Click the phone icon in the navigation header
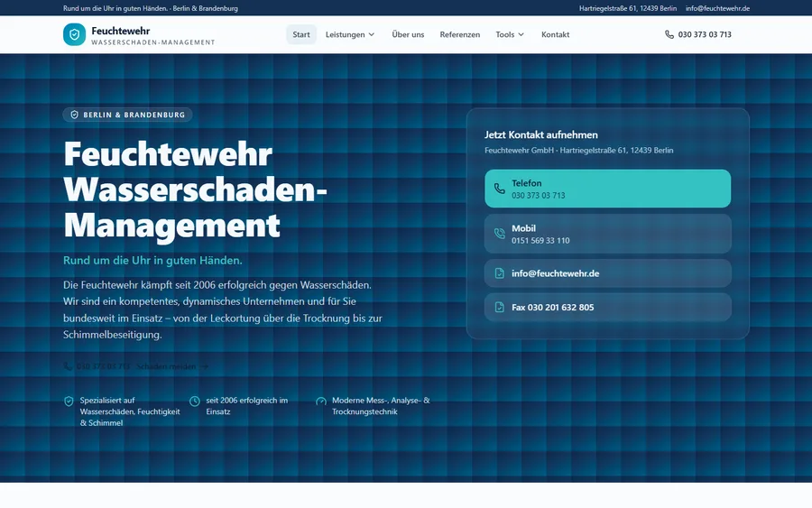The width and height of the screenshot is (812, 508). tap(669, 34)
